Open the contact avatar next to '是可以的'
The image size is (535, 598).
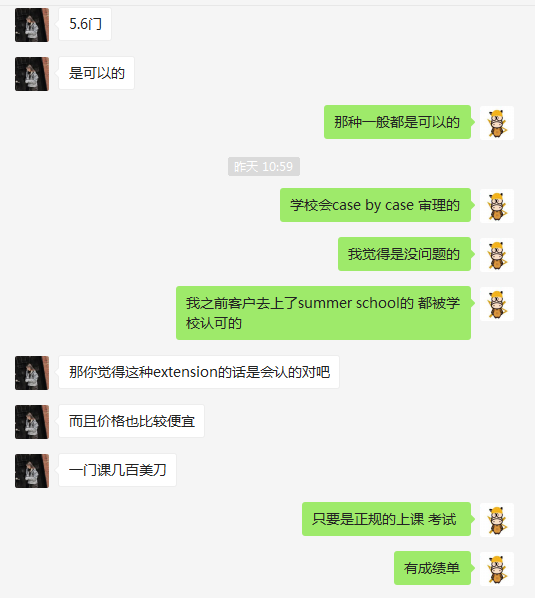click(x=32, y=74)
